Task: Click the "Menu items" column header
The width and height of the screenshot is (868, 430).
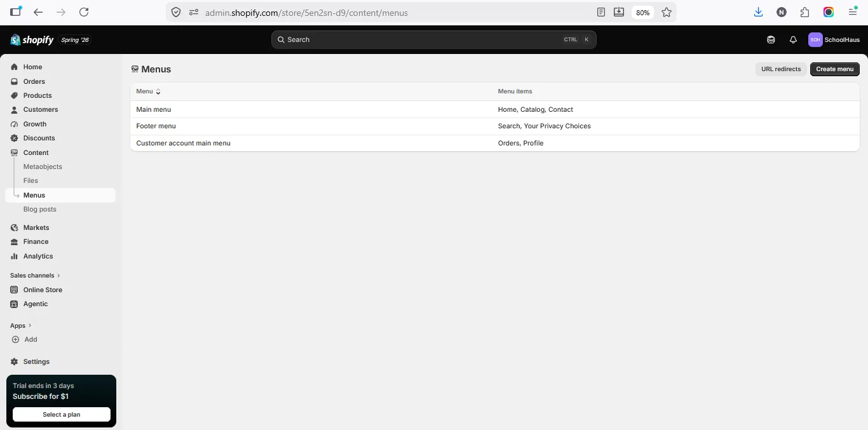Action: point(515,91)
